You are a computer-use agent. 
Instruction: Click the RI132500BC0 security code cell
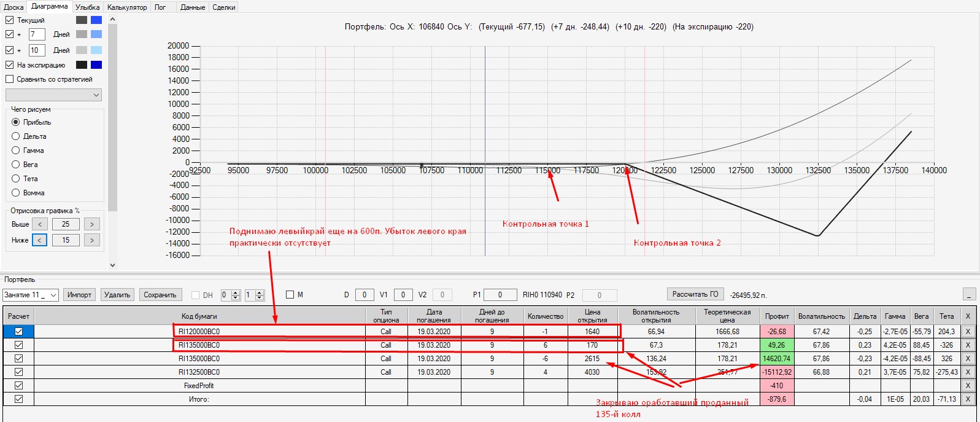pyautogui.click(x=199, y=372)
